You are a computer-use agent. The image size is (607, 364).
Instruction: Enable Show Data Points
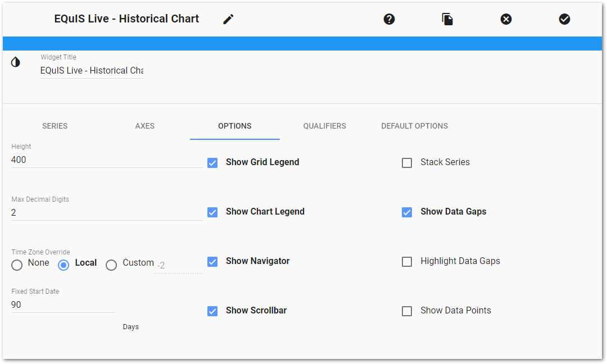pos(407,311)
